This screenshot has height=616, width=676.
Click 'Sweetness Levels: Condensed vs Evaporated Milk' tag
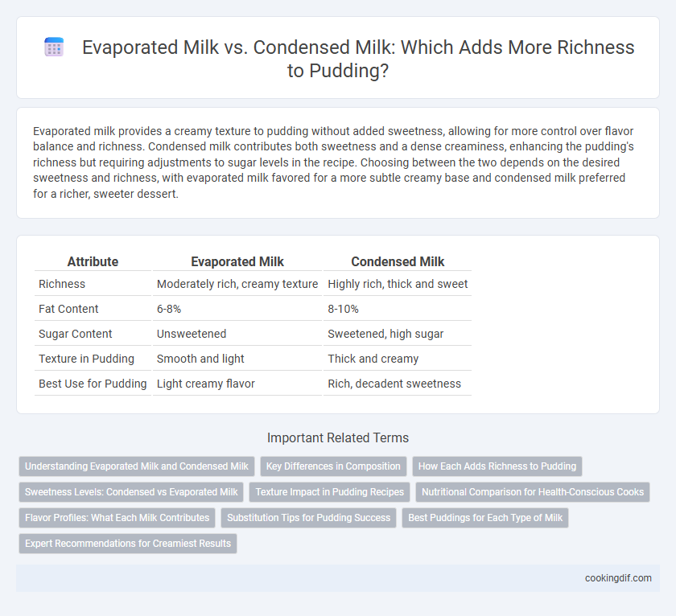click(131, 492)
